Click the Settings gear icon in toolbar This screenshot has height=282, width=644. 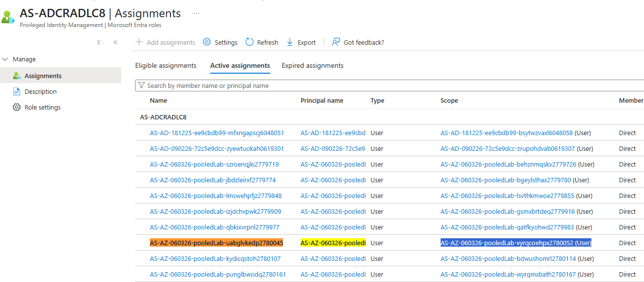pos(207,42)
